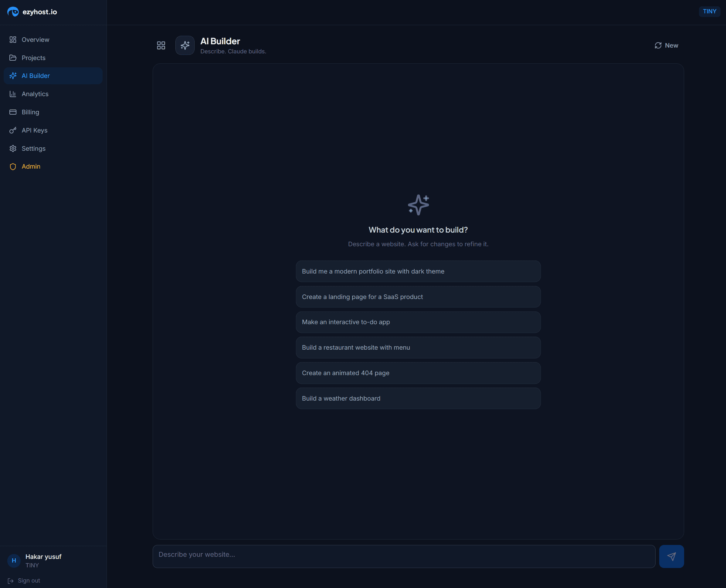Click the Billing credit card icon
726x588 pixels.
point(13,112)
